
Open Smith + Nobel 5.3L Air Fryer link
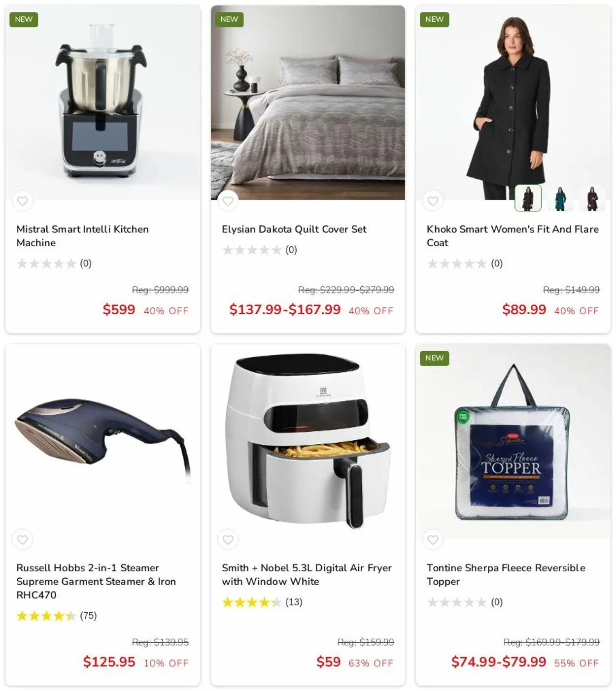(307, 574)
